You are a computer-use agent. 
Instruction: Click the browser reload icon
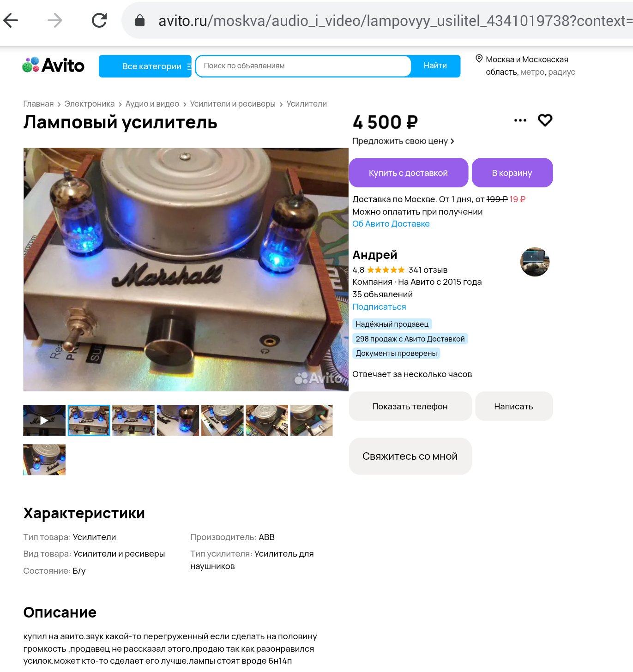tap(99, 20)
